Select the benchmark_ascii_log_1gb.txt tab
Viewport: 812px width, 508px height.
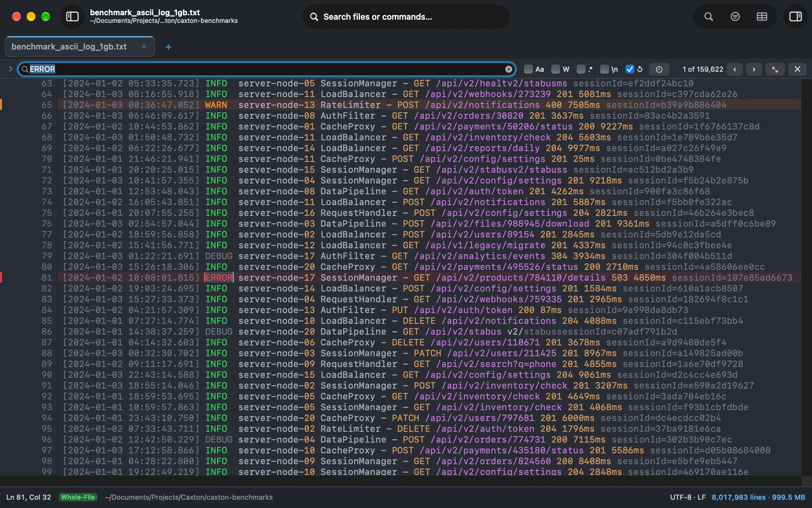[x=80, y=47]
